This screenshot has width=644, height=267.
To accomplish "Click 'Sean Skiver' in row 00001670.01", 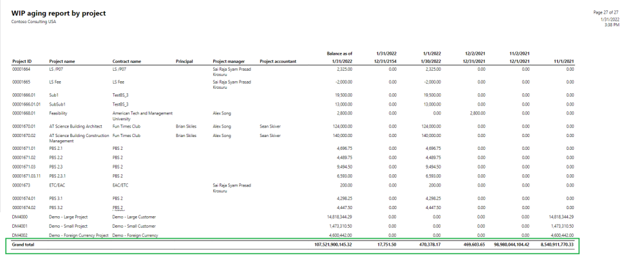I will pyautogui.click(x=270, y=126).
